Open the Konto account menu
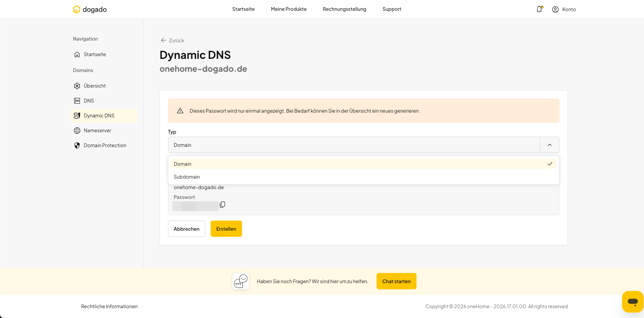 564,9
